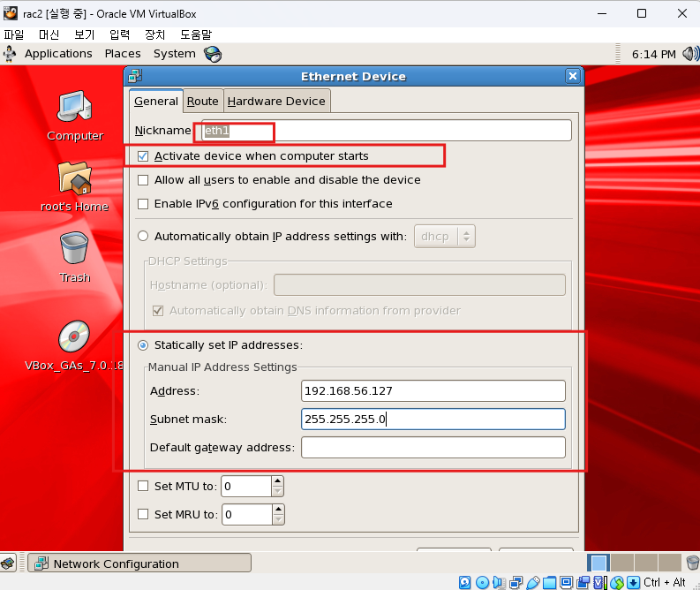
Task: Click the MTU value input field
Action: point(246,487)
